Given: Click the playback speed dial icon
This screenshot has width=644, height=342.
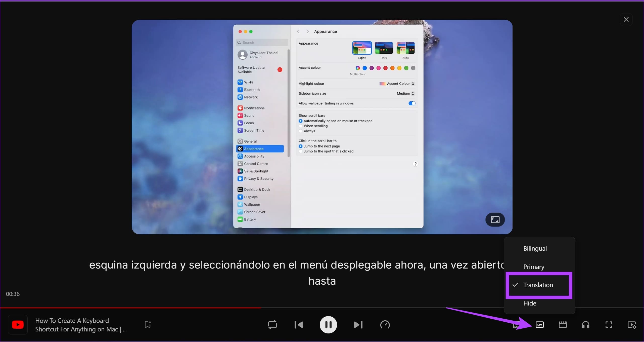Looking at the screenshot, I should tap(385, 325).
